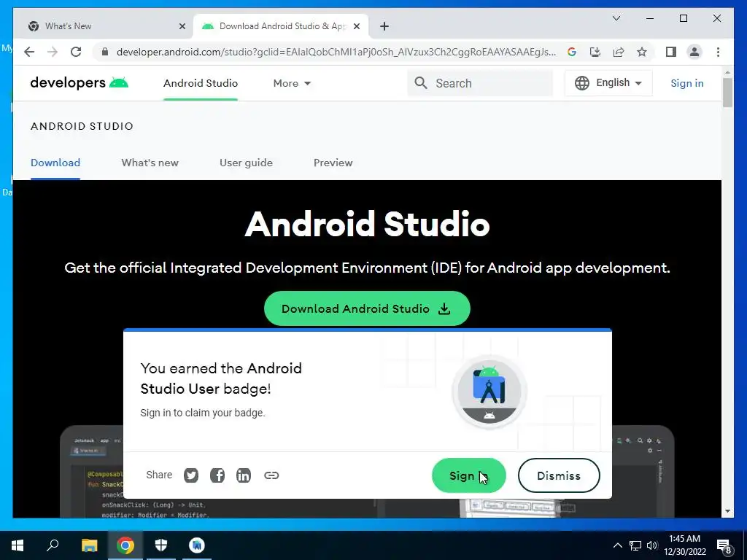Open taskbar search magnifier
The height and width of the screenshot is (560, 747).
coord(53,545)
